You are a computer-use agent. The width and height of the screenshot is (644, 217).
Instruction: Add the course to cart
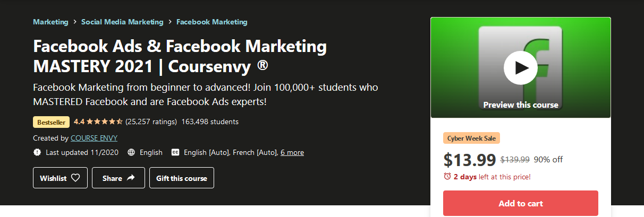[521, 203]
